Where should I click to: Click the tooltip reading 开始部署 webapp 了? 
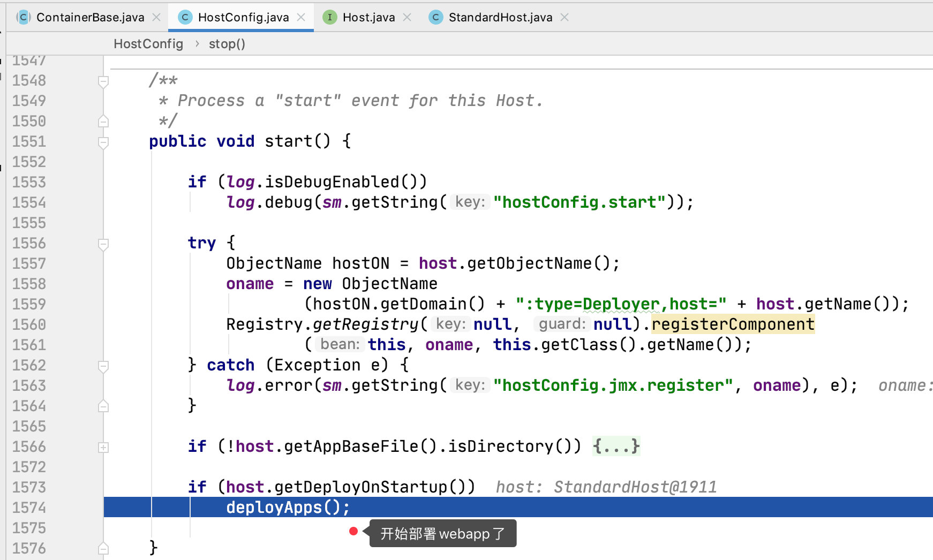pos(443,533)
